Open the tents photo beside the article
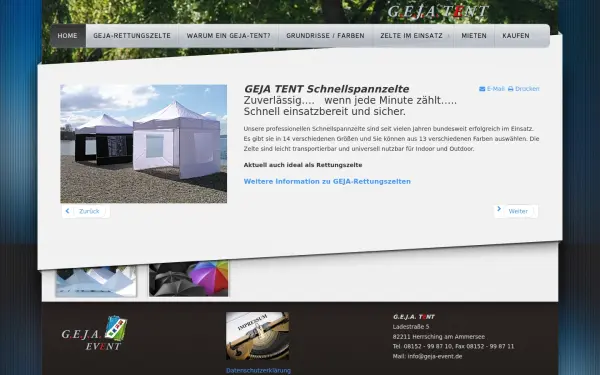This screenshot has width=600, height=375. tap(143, 143)
